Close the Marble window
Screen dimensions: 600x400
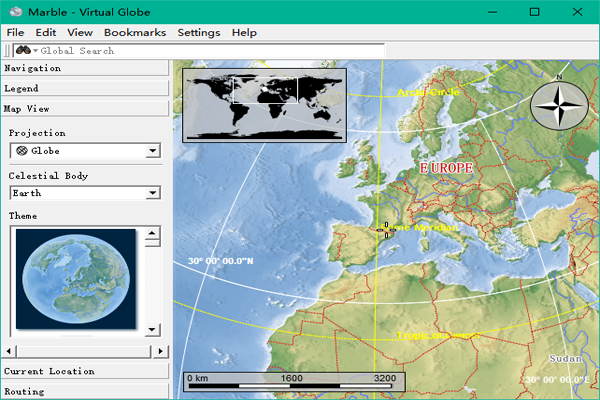click(x=577, y=12)
